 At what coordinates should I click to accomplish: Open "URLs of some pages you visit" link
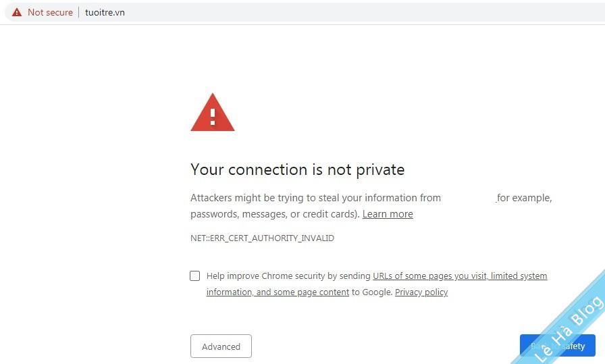pyautogui.click(x=430, y=276)
